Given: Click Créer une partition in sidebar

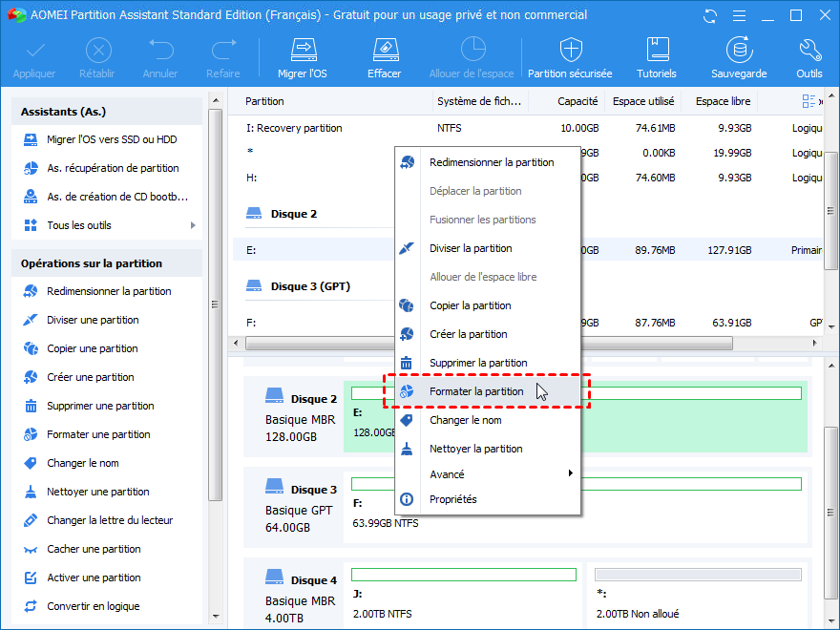Looking at the screenshot, I should click(90, 378).
